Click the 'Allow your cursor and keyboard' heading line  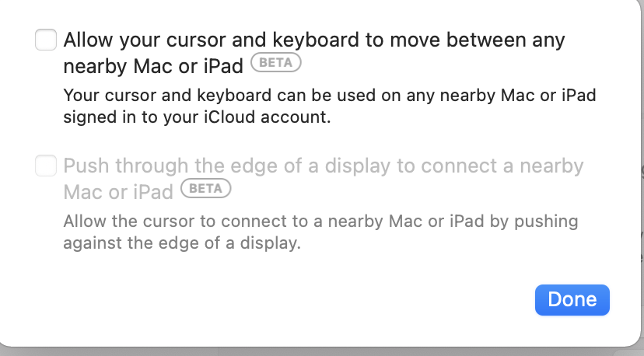pyautogui.click(x=314, y=40)
